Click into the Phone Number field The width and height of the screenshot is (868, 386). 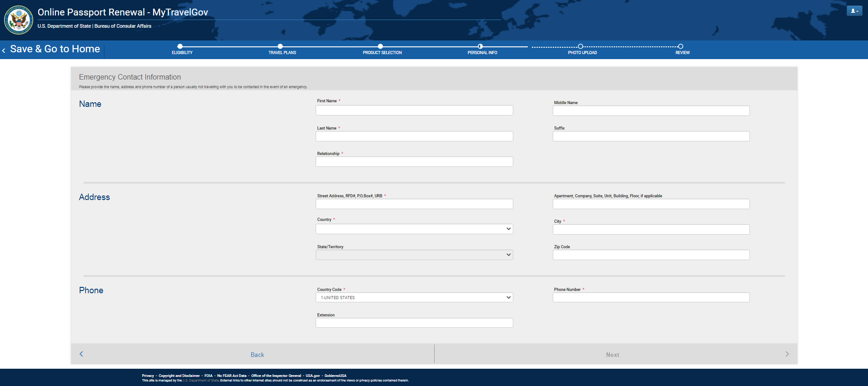(651, 297)
